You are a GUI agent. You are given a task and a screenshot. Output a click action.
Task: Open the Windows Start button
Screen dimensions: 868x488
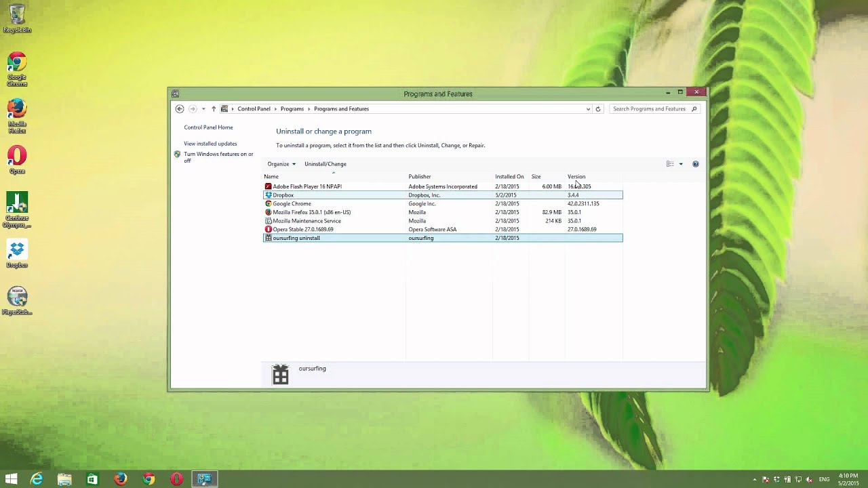click(x=12, y=479)
